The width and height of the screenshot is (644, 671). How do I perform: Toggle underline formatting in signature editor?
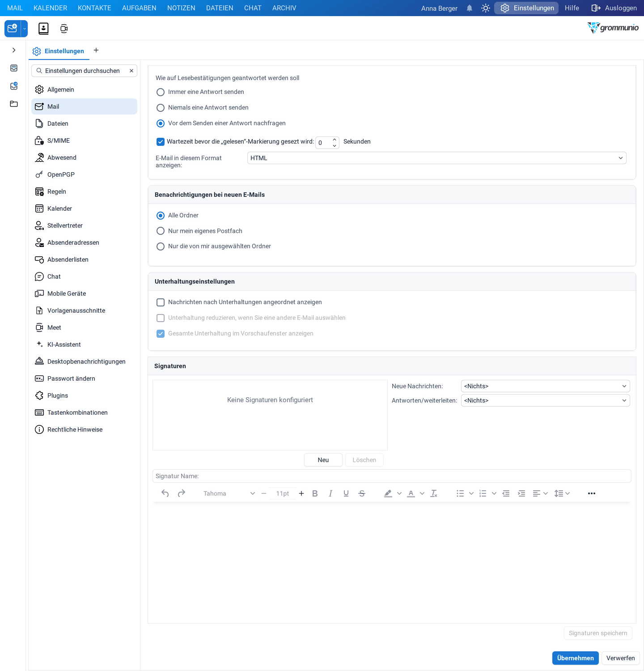346,493
